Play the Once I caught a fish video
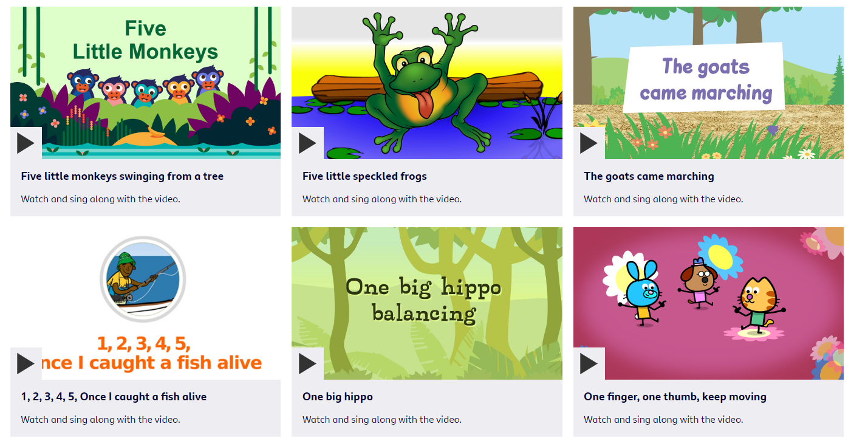This screenshot has height=441, width=868. (x=26, y=363)
